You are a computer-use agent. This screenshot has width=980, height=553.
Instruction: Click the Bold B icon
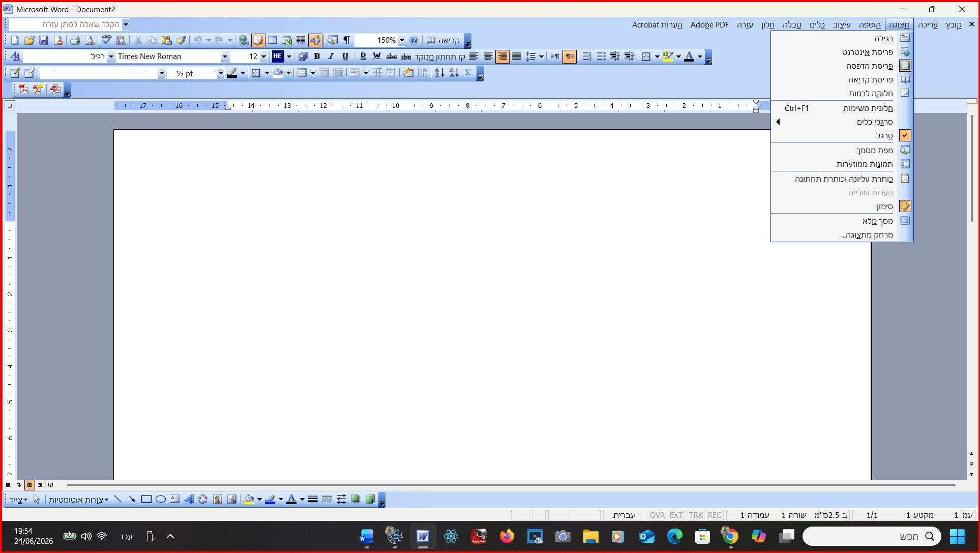coord(317,56)
